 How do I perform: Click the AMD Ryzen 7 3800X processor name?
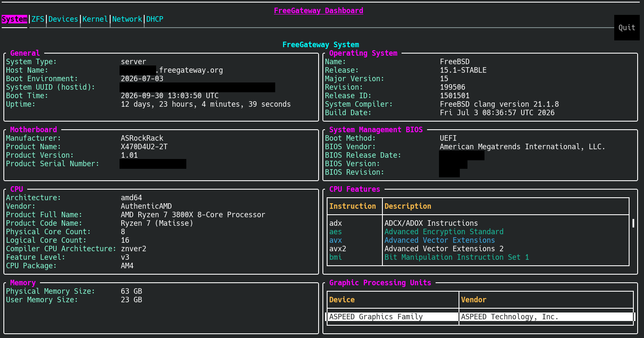pyautogui.click(x=193, y=215)
